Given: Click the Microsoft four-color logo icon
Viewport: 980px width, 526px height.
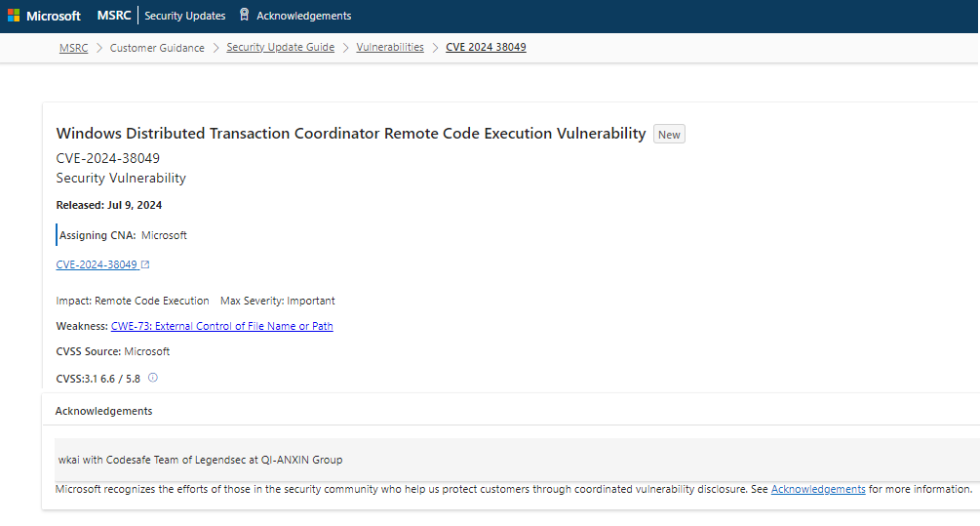Looking at the screenshot, I should tap(14, 16).
